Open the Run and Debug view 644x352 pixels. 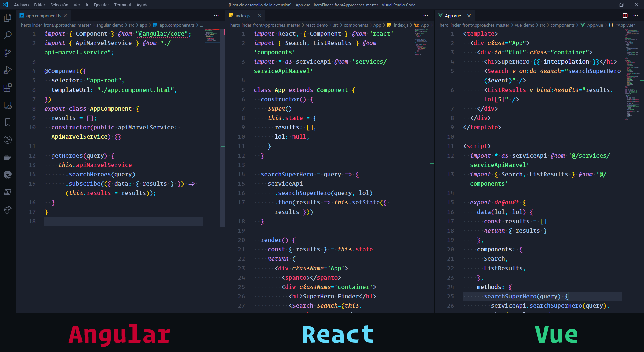point(7,70)
